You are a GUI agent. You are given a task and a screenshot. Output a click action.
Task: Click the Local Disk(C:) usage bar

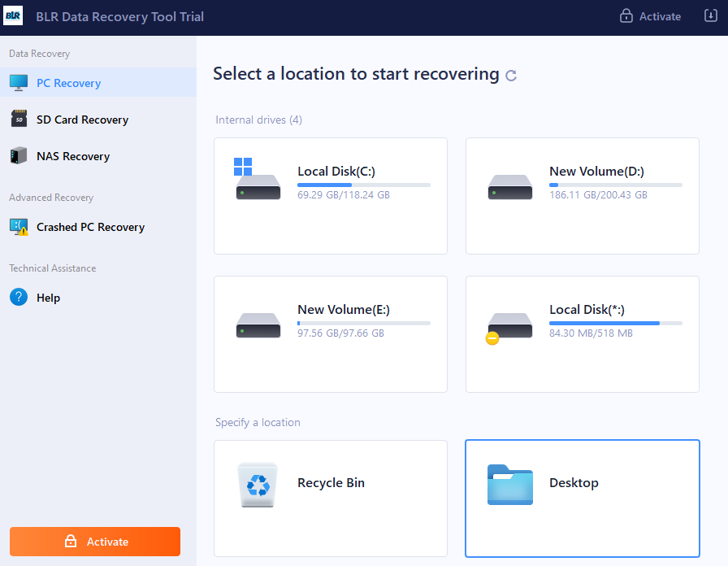364,185
